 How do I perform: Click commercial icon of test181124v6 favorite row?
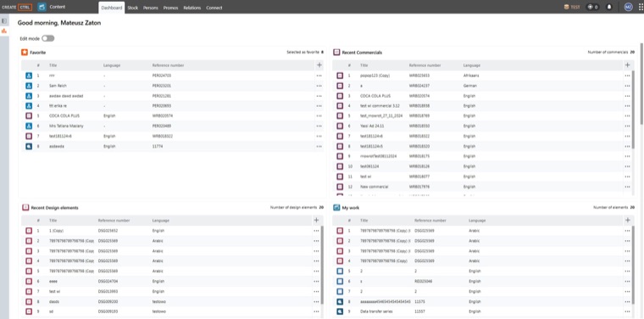pyautogui.click(x=28, y=136)
